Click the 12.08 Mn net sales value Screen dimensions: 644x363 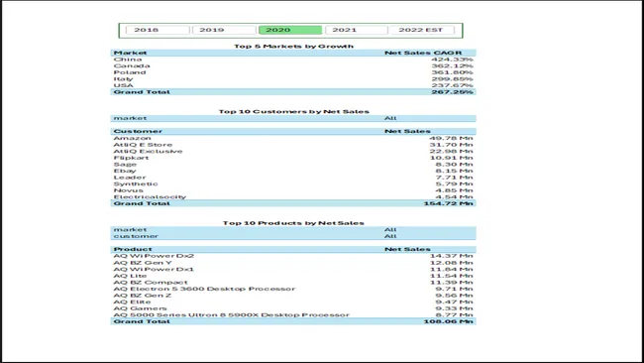(x=451, y=263)
